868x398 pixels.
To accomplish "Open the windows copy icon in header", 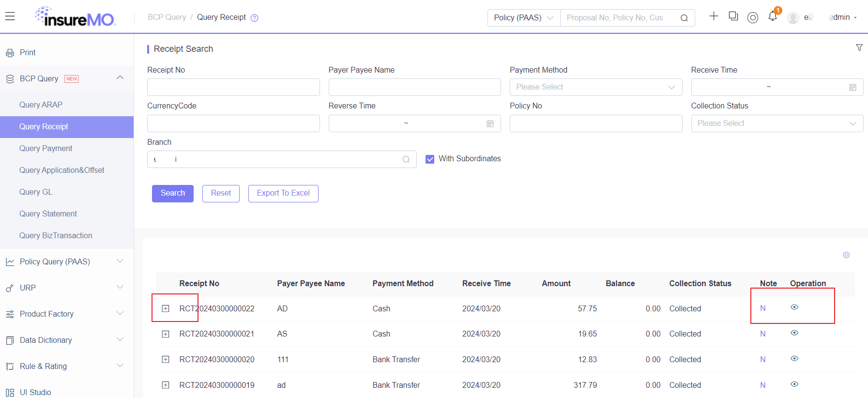I will click(x=733, y=16).
